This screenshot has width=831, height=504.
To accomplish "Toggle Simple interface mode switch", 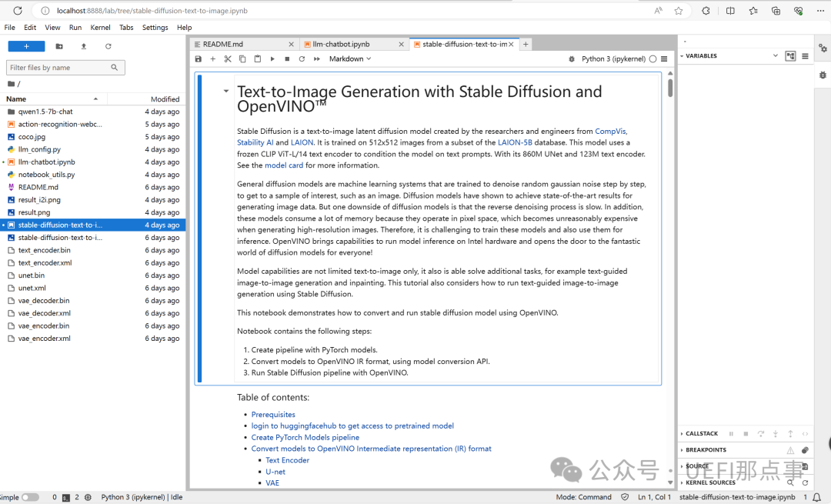I will click(x=30, y=497).
